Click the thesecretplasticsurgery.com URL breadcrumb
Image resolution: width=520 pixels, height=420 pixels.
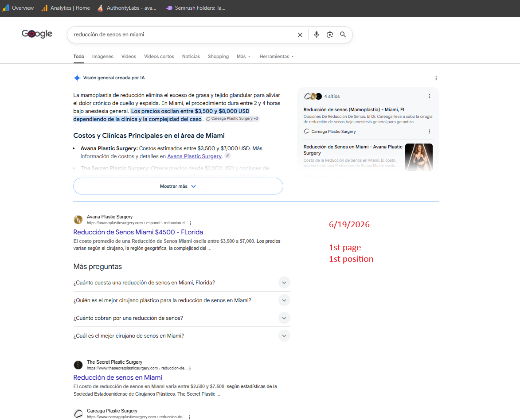coord(137,368)
